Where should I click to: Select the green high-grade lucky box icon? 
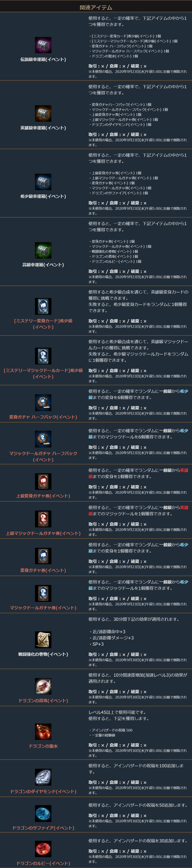43,250
